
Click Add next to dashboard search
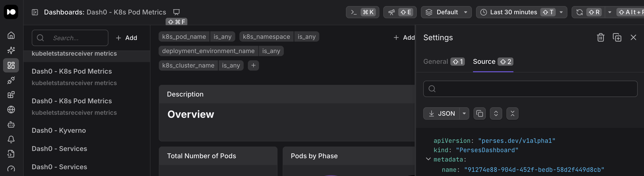pos(127,38)
